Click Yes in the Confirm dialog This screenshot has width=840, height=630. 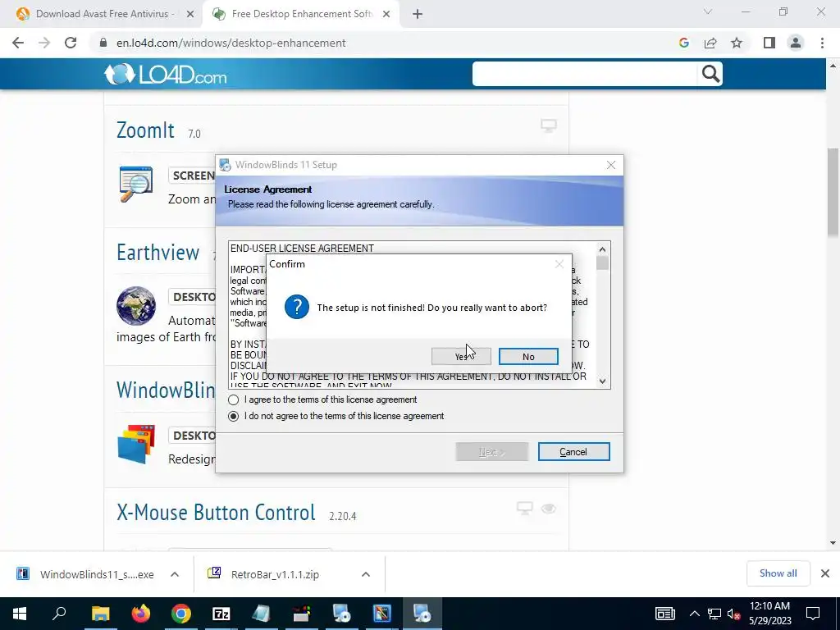[x=461, y=356]
